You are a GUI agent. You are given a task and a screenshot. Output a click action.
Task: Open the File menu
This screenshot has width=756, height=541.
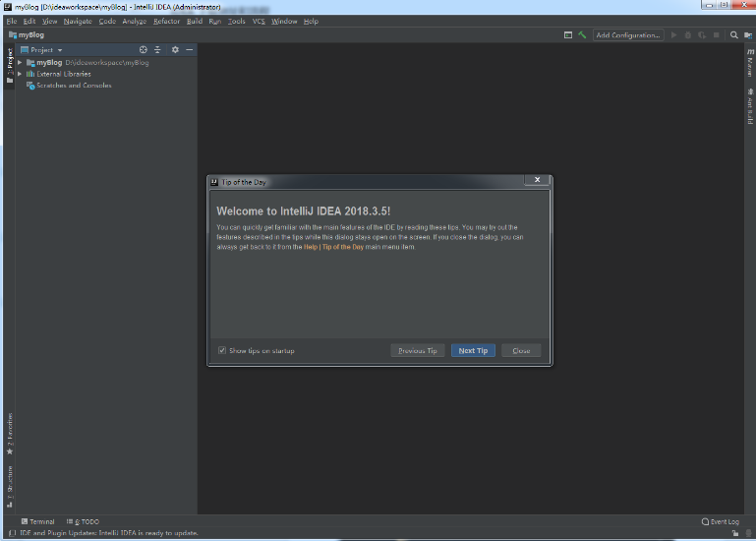12,22
